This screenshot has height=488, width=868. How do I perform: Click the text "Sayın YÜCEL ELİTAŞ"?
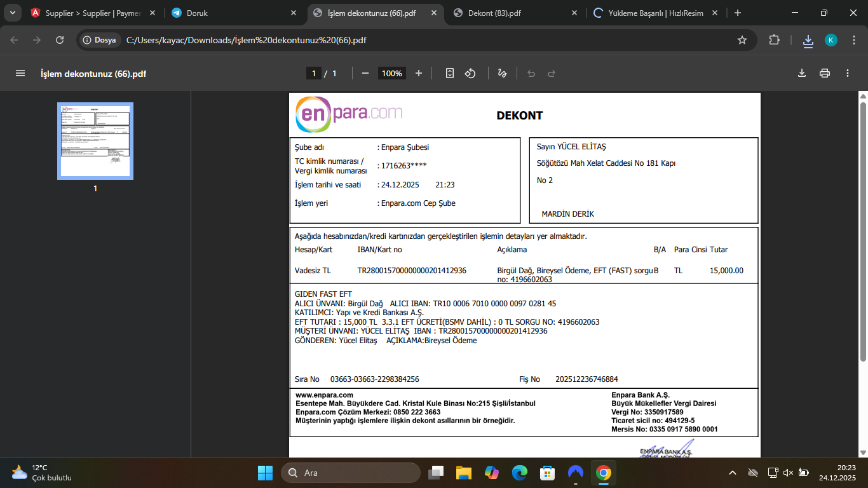pyautogui.click(x=571, y=147)
